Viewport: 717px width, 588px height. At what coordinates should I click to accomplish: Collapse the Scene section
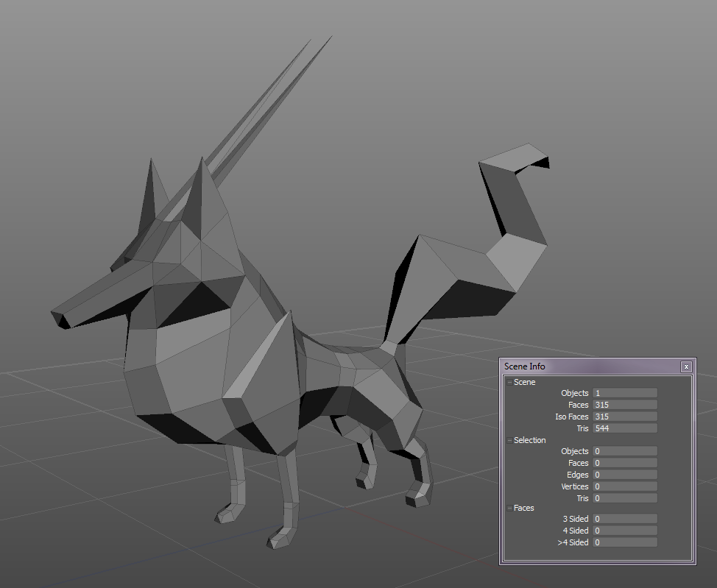(509, 382)
